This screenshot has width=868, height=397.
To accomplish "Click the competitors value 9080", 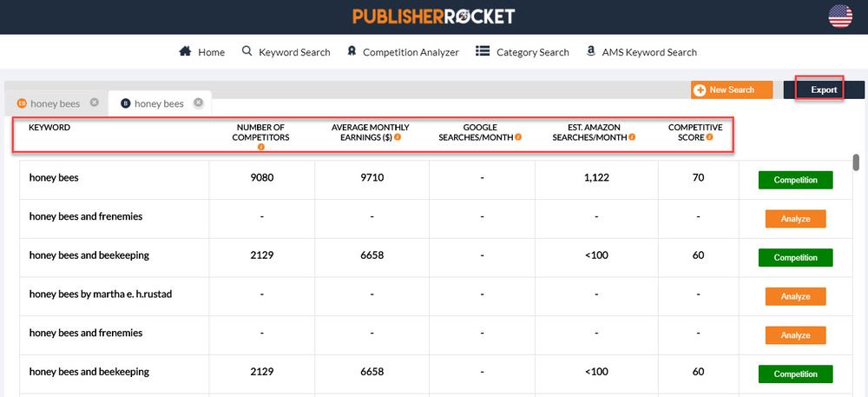I will tap(262, 178).
